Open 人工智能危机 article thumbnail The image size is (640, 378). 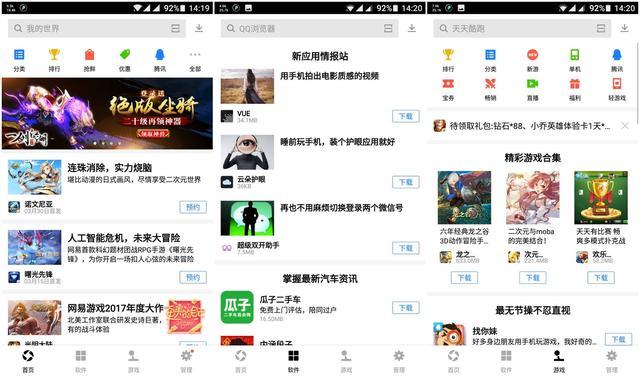(x=35, y=247)
